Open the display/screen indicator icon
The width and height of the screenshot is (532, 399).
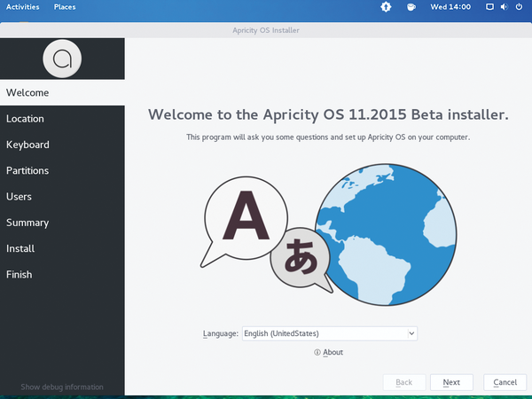point(489,7)
